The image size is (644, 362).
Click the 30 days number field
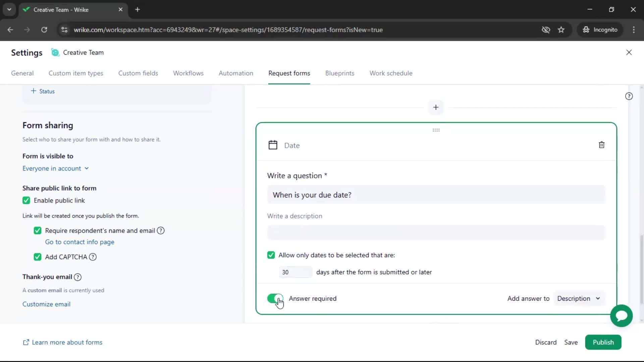pyautogui.click(x=296, y=272)
